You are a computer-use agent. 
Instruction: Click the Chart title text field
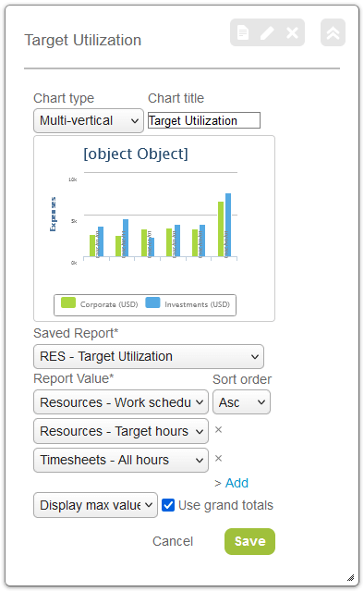point(204,120)
